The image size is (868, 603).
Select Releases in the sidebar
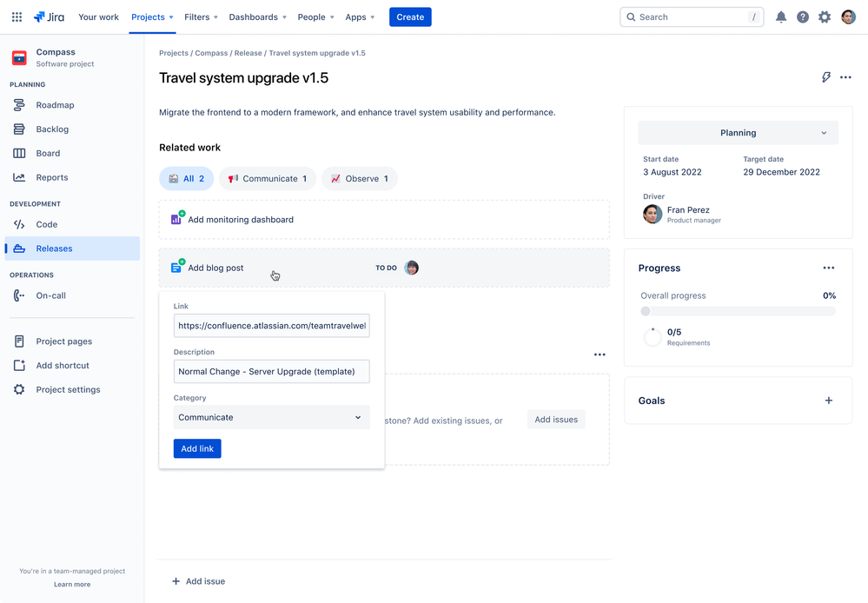(72, 248)
